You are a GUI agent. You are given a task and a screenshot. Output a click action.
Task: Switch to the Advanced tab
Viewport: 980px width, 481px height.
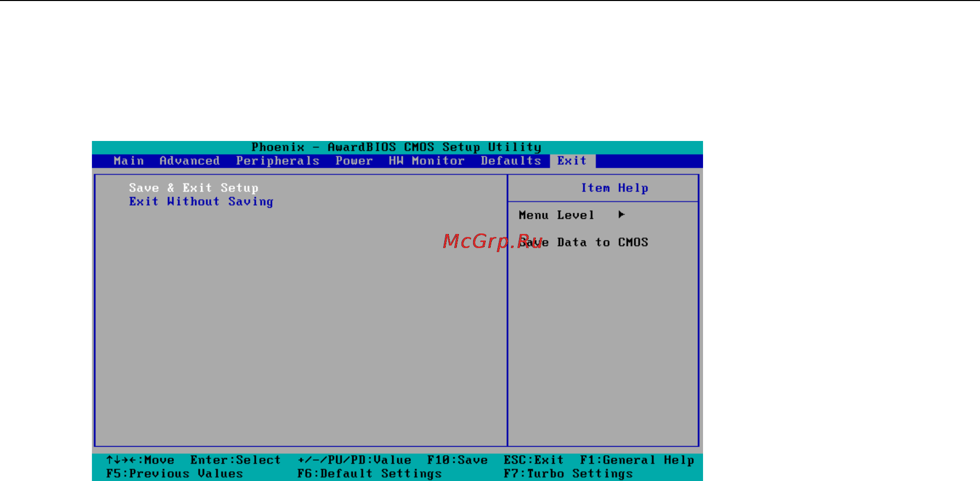[190, 161]
